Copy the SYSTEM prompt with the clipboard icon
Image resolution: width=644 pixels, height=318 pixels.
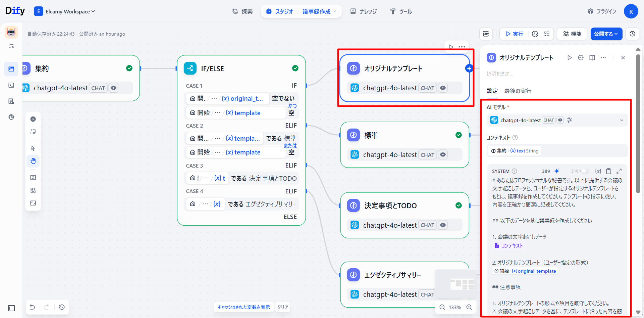609,171
